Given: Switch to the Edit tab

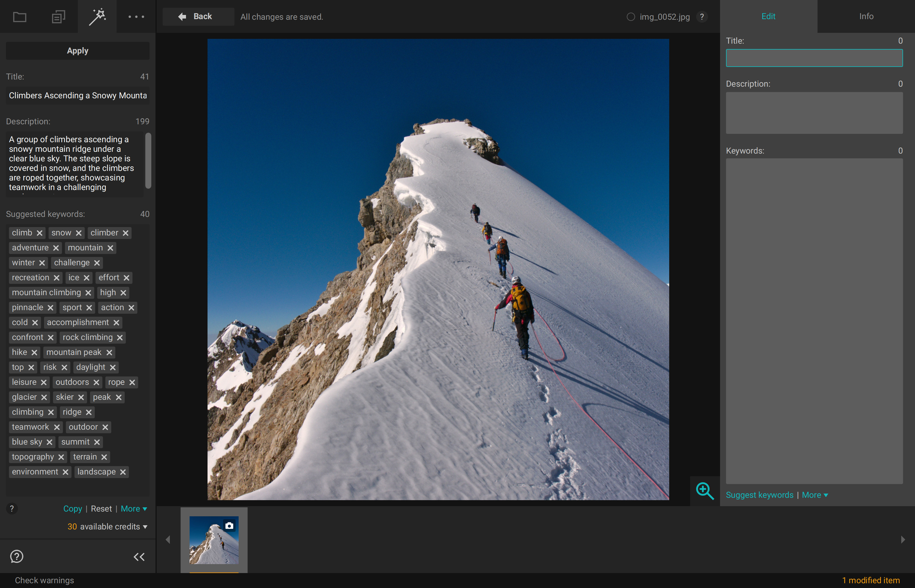Looking at the screenshot, I should (768, 16).
